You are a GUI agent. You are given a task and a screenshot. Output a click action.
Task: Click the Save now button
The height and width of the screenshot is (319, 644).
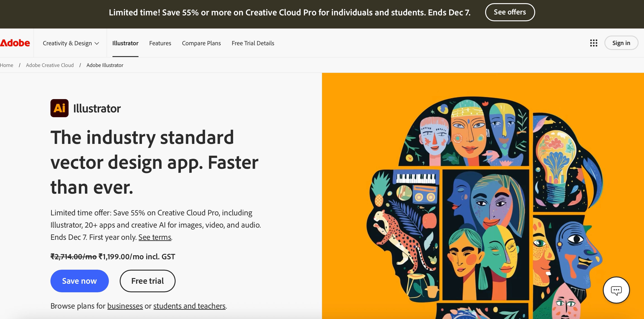click(x=79, y=281)
